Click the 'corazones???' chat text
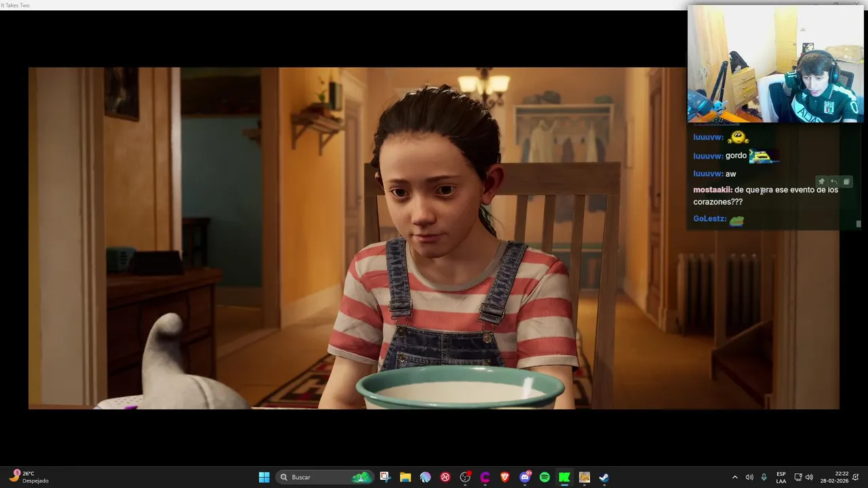The height and width of the screenshot is (488, 868). click(717, 202)
